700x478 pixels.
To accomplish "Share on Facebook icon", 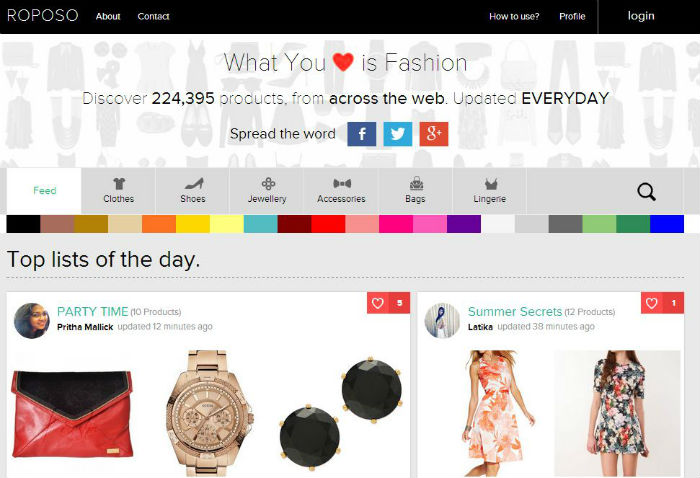I will click(362, 134).
